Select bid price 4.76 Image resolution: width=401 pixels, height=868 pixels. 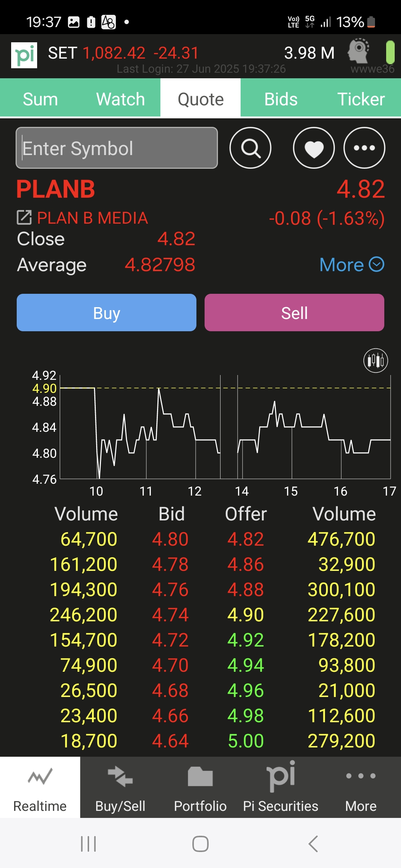(170, 589)
